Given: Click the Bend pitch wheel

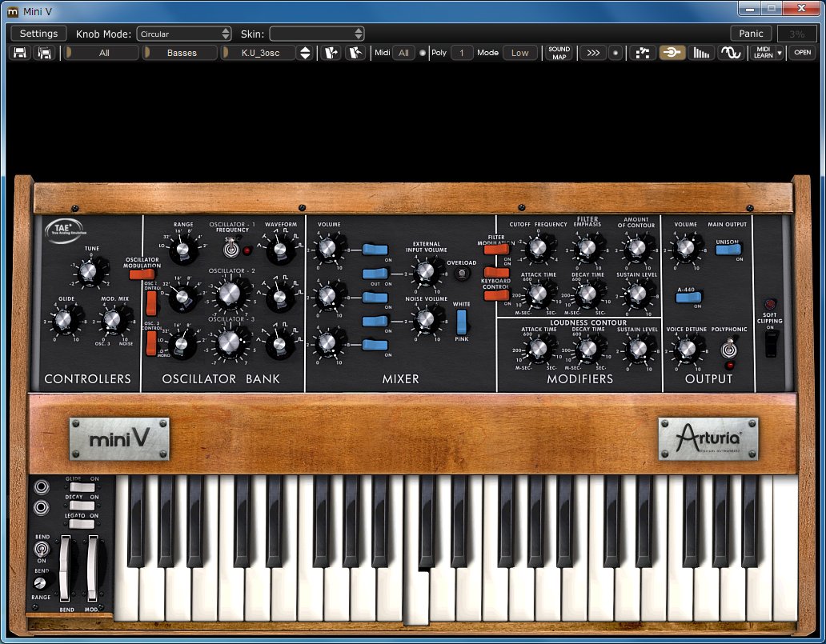Looking at the screenshot, I should coord(66,568).
